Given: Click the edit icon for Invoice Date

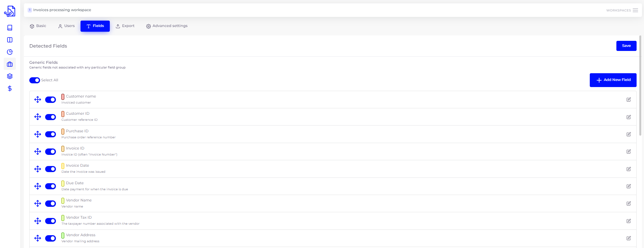Looking at the screenshot, I should click(x=629, y=169).
